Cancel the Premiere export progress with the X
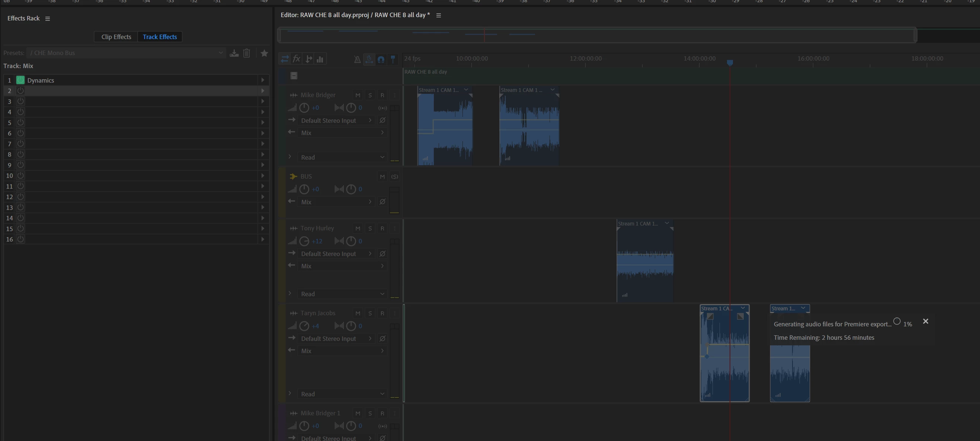 [x=925, y=322]
